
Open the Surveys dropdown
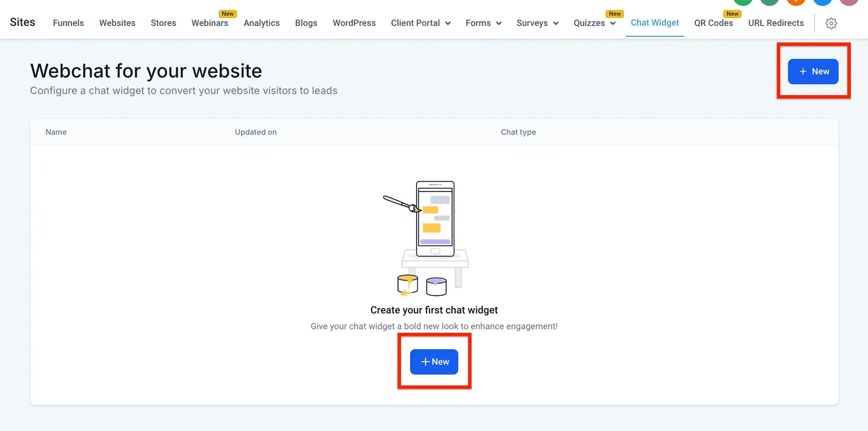coord(537,23)
